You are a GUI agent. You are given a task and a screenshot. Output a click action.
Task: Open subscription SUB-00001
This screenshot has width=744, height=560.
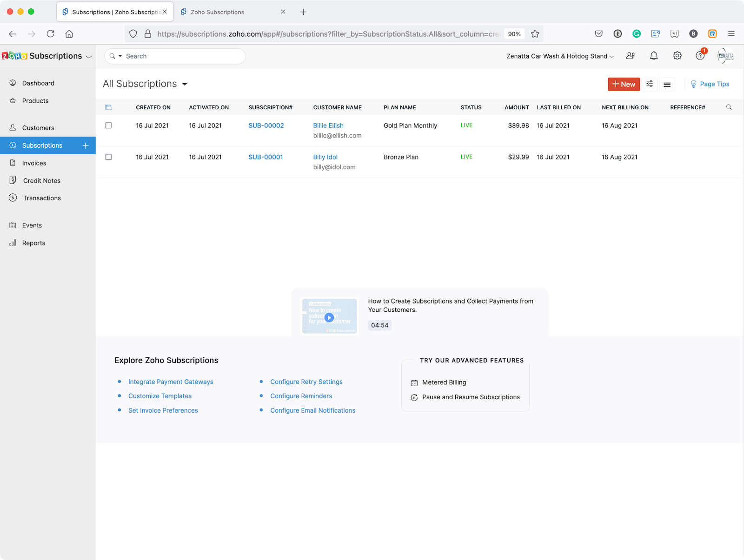[x=266, y=157]
